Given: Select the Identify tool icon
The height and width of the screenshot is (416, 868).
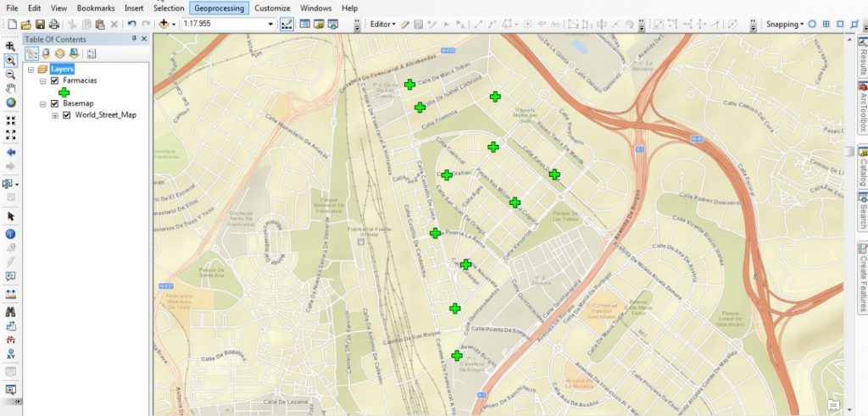Looking at the screenshot, I should [x=11, y=233].
